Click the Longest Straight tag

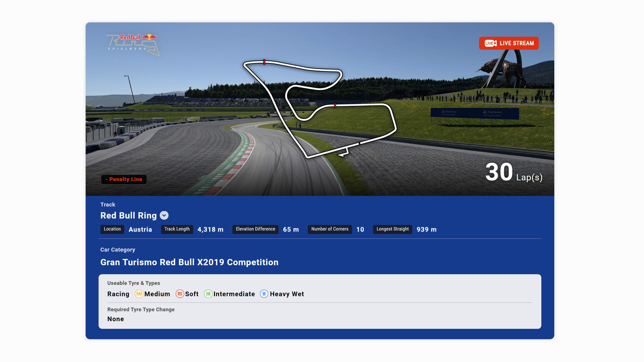[392, 229]
